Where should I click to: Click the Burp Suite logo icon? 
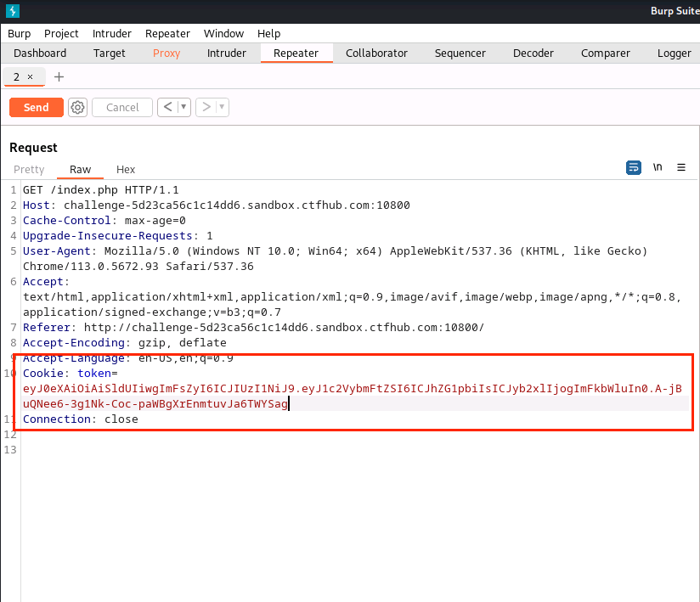tap(13, 11)
